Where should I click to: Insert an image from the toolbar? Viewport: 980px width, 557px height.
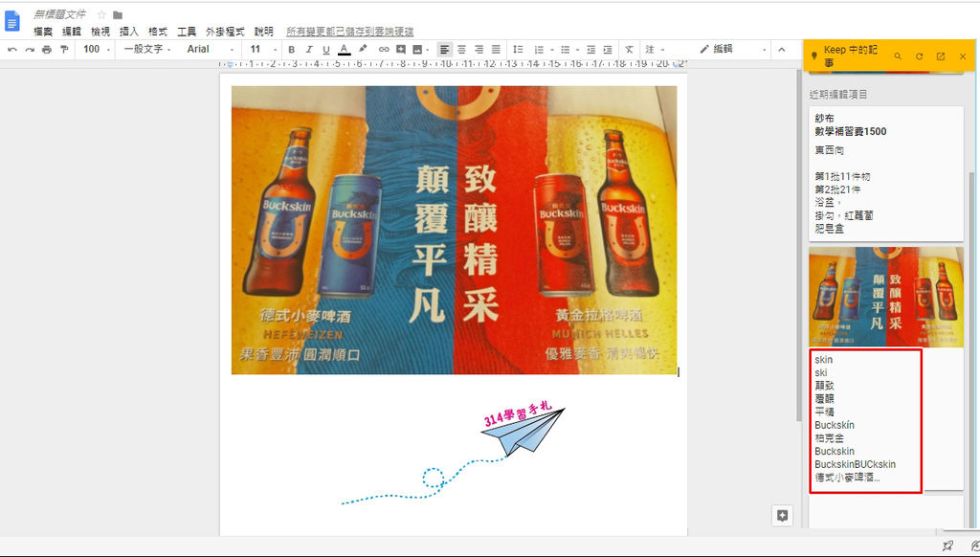point(417,50)
